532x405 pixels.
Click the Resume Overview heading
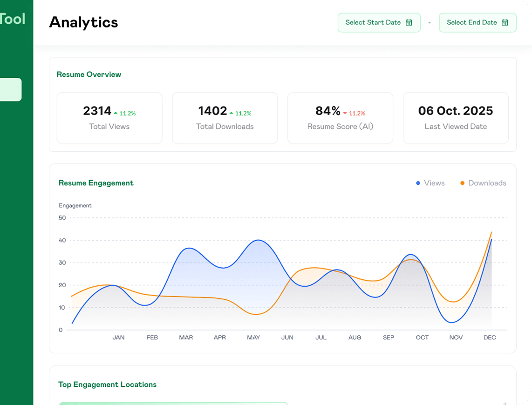[89, 74]
